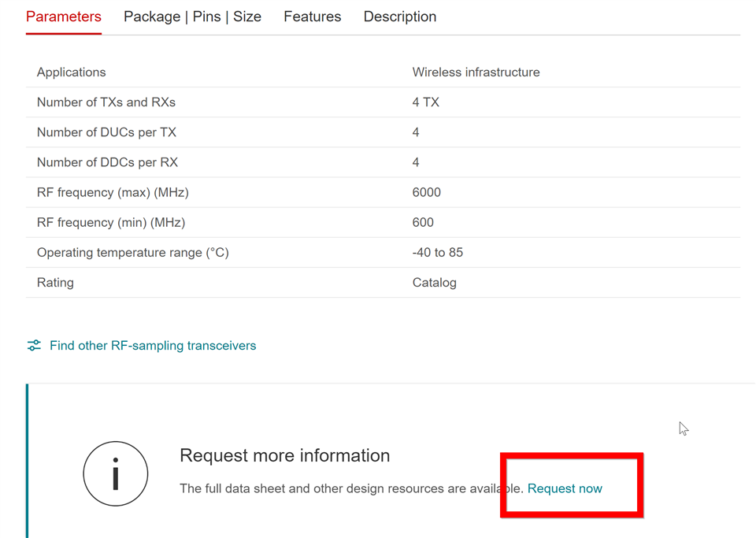The image size is (756, 538).
Task: Click the Number of TXs and RXs label
Action: point(106,102)
